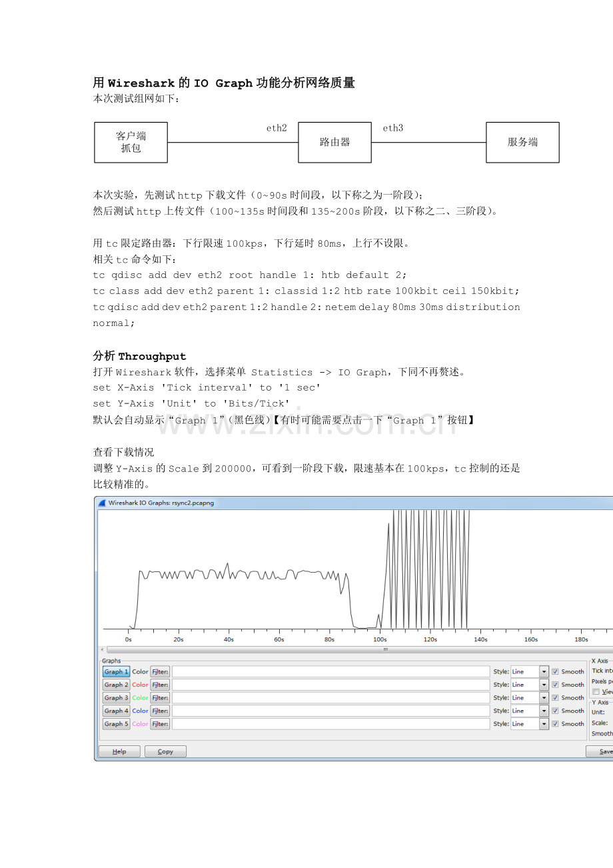Open the Style dropdown for Graph 1
The image size is (613, 868).
pos(544,672)
